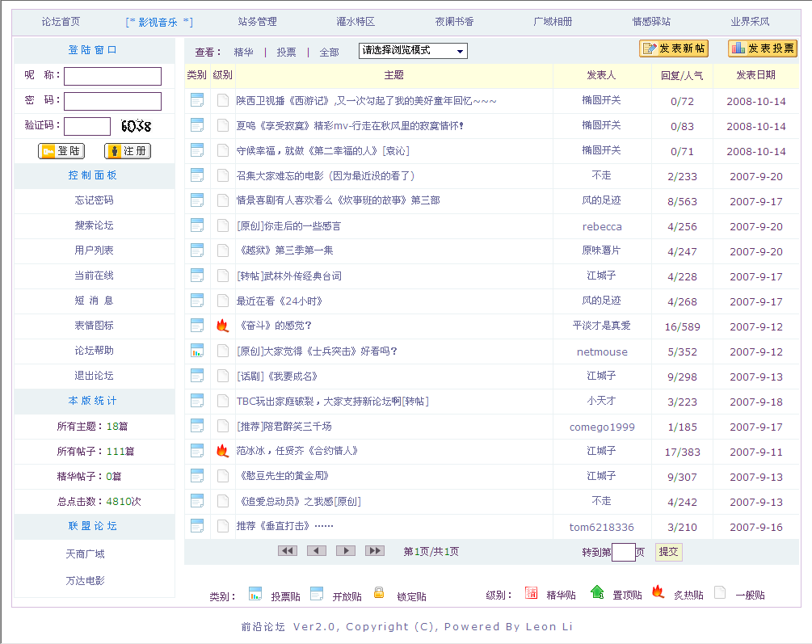Open allied forum 天商广域 link
Screen dimensions: 812x644
pyautogui.click(x=85, y=554)
